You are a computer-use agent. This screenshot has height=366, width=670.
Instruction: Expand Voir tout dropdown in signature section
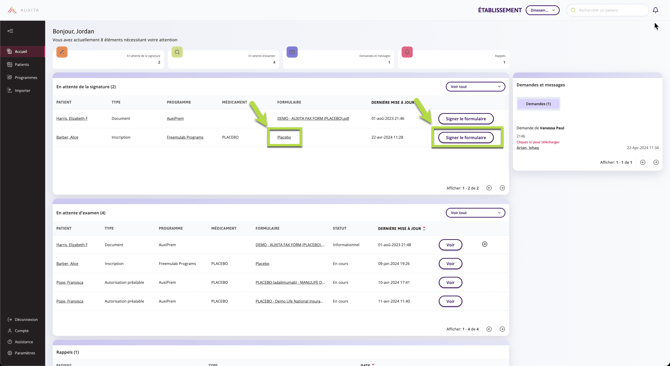[x=475, y=87]
